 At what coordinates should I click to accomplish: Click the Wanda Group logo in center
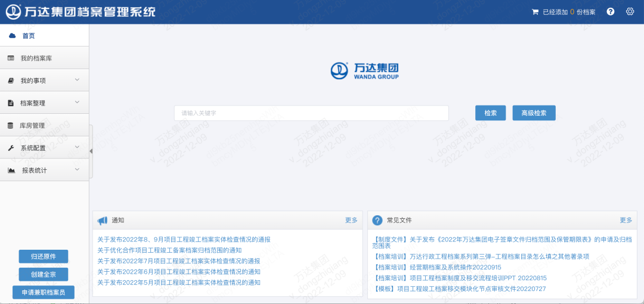[x=365, y=71]
